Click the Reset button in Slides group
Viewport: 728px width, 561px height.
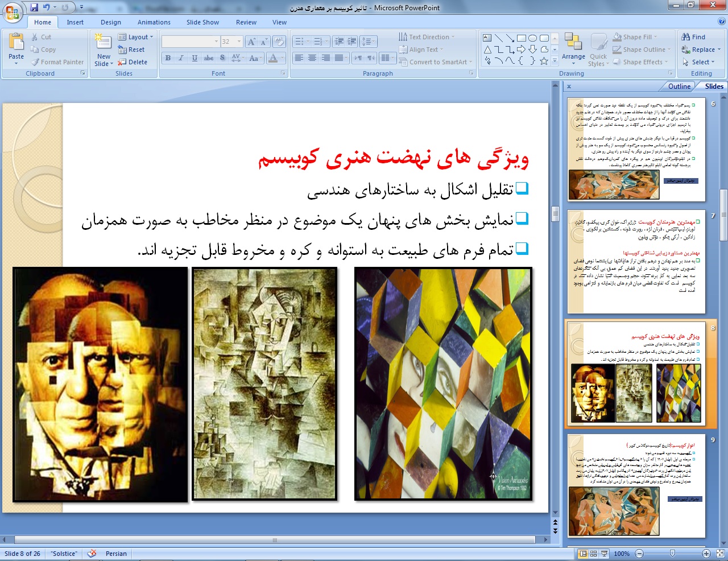point(131,49)
